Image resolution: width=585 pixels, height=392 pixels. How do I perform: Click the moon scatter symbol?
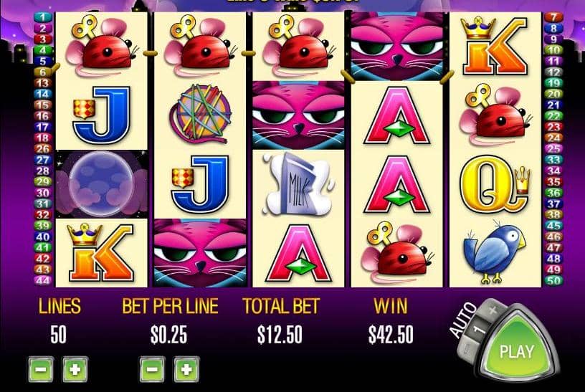coord(102,184)
